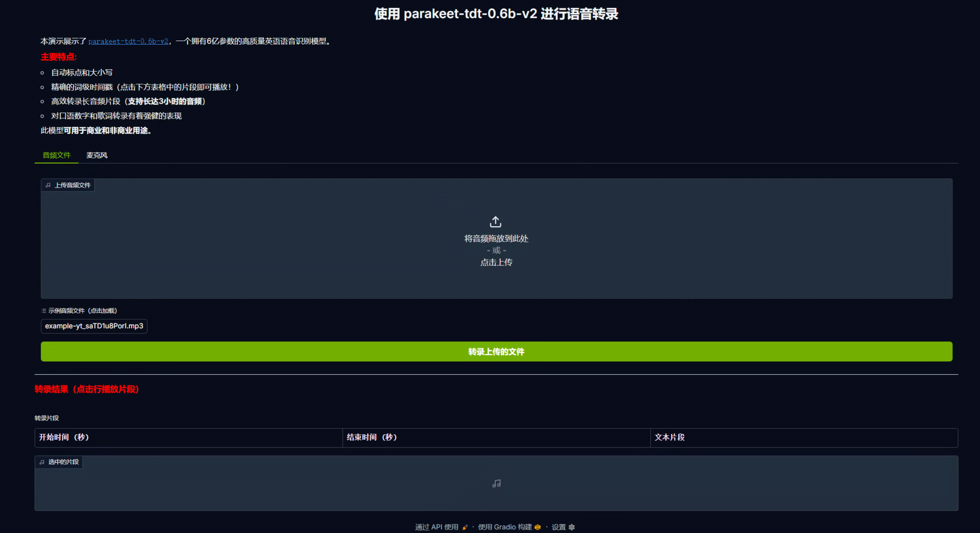Click the 文本片段 column header
This screenshot has width=980, height=533.
[x=669, y=437]
